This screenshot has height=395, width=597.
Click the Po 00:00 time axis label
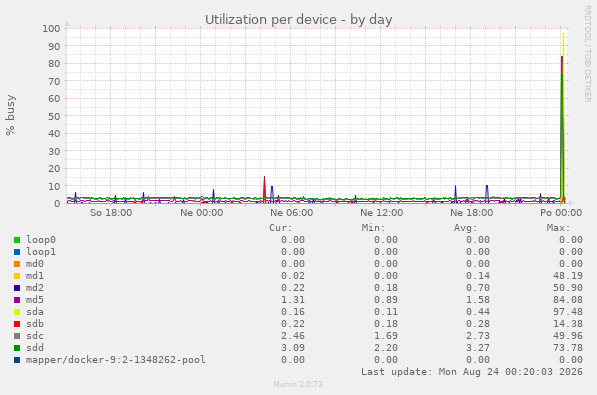click(561, 213)
